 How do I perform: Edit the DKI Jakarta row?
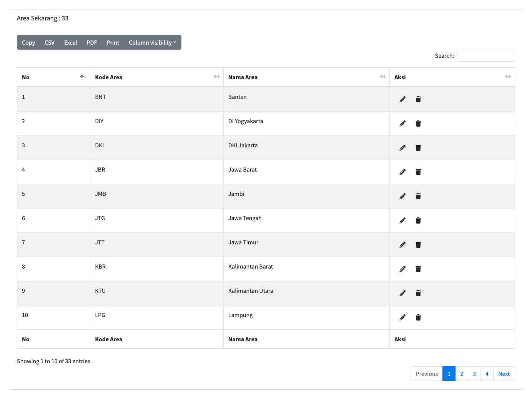click(402, 148)
